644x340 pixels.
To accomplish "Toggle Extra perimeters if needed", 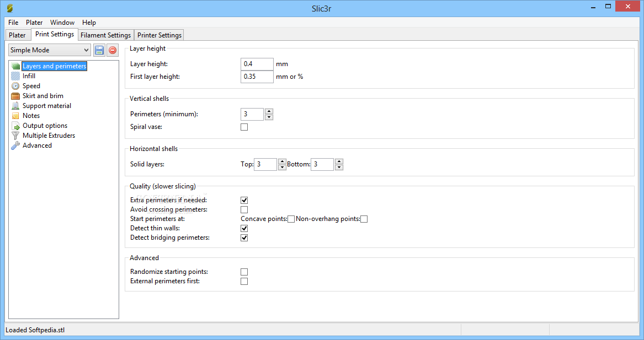I will point(244,200).
